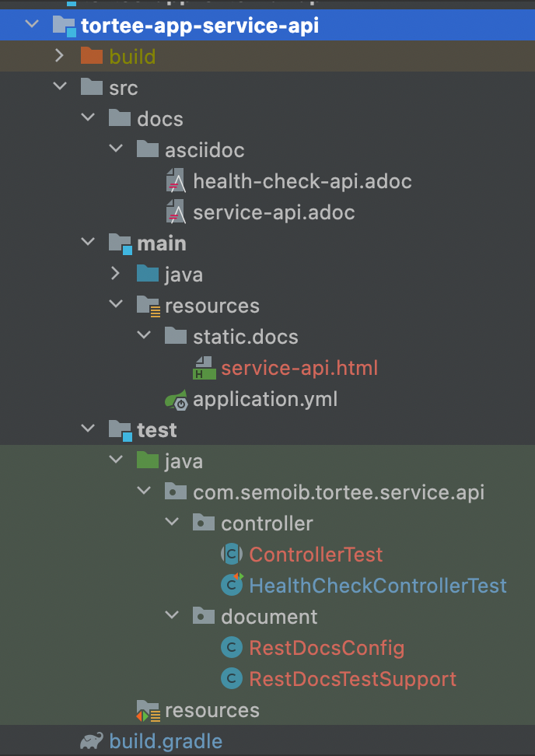Click the class icon next to HealthCheckControllerTest
Image resolution: width=535 pixels, height=756 pixels.
click(232, 586)
